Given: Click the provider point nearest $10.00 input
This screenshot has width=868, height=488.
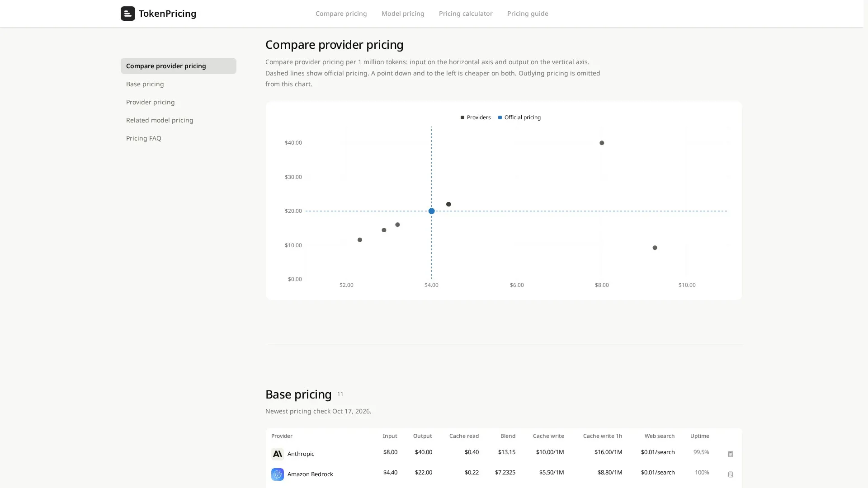Looking at the screenshot, I should pyautogui.click(x=655, y=248).
